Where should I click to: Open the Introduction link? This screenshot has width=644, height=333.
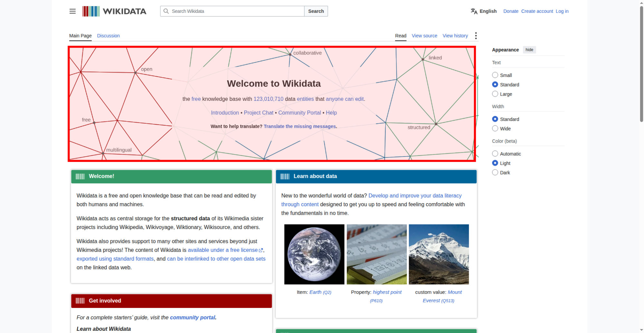coord(225,113)
